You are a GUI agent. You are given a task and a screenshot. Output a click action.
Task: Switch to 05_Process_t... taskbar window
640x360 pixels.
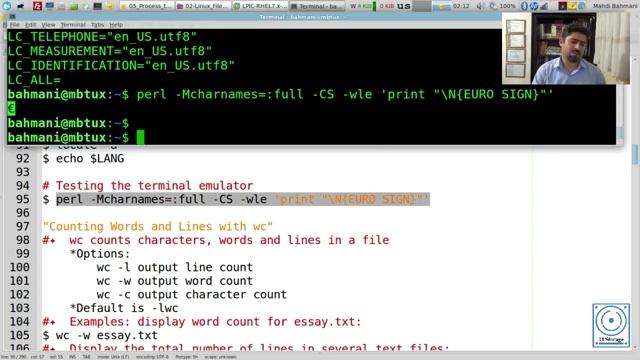tap(146, 6)
